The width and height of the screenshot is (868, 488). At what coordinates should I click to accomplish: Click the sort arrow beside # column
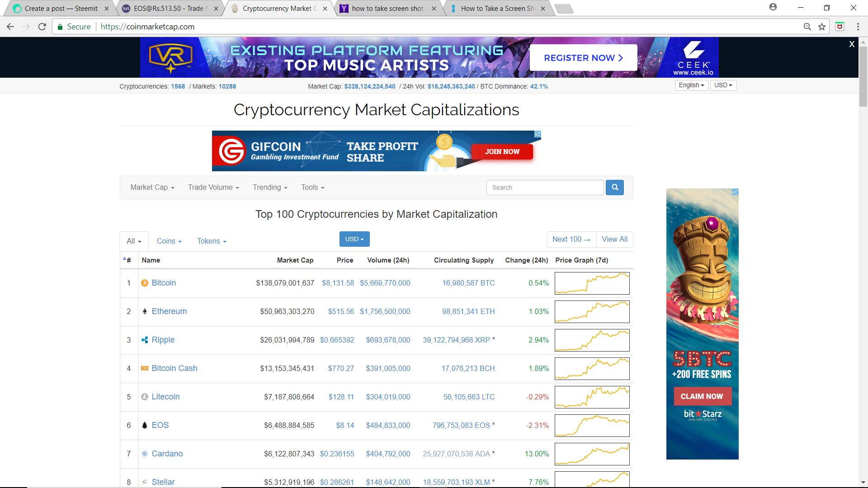[x=124, y=258]
